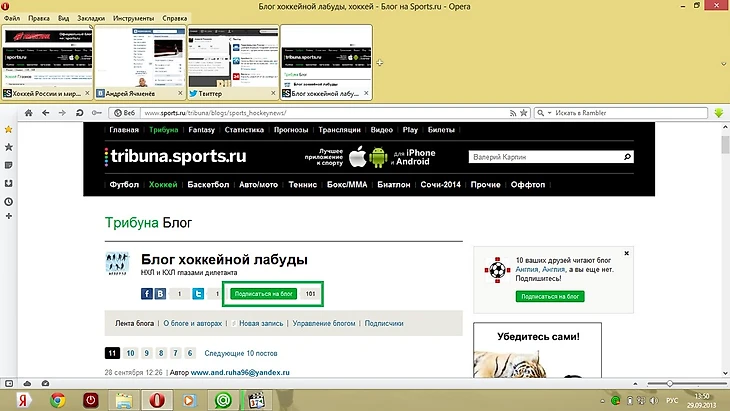Reload the page with refresh icon
Image resolution: width=730 pixels, height=411 pixels.
(x=80, y=113)
